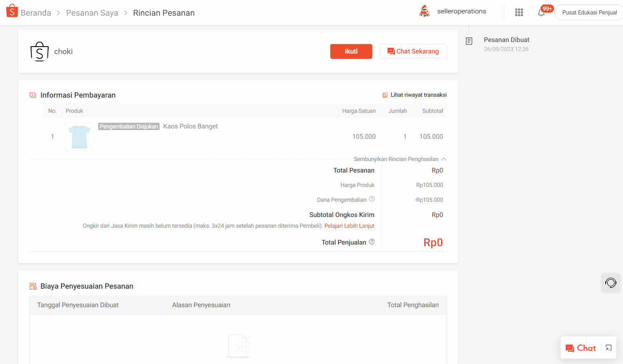This screenshot has height=364, width=623.
Task: Click the Kaos Polos Banget product thumbnail
Action: point(79,136)
